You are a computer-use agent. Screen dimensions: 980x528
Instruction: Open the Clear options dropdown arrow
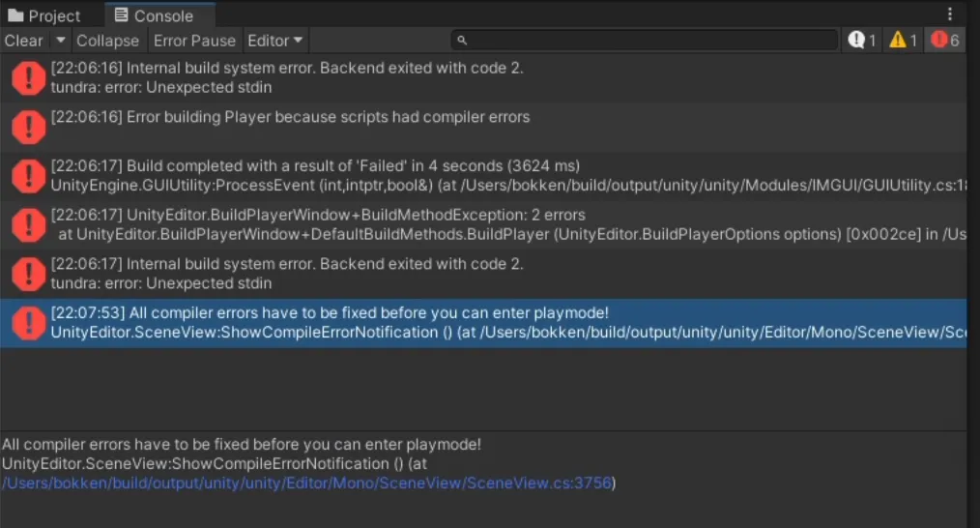61,41
